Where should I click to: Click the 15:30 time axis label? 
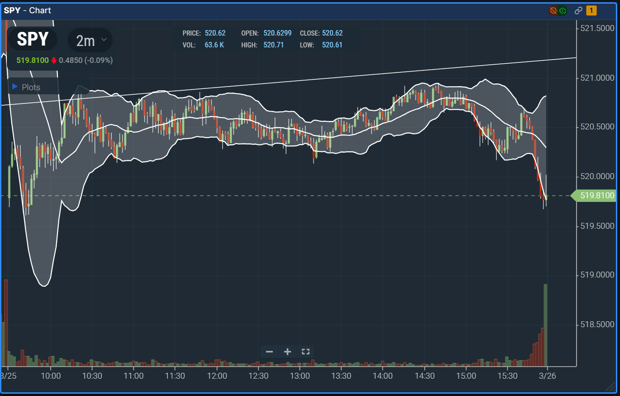click(507, 376)
